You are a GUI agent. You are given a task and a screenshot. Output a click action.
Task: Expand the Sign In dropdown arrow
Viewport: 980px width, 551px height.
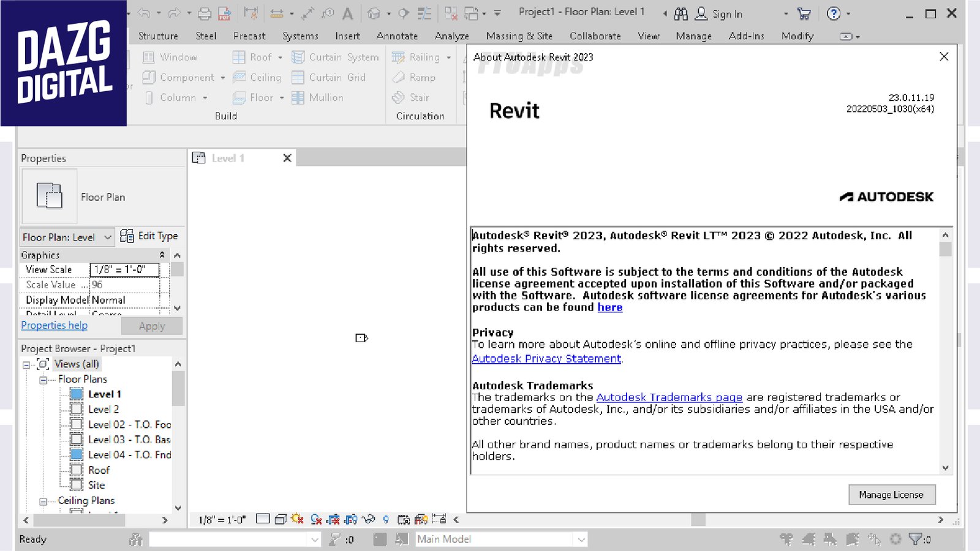point(786,13)
